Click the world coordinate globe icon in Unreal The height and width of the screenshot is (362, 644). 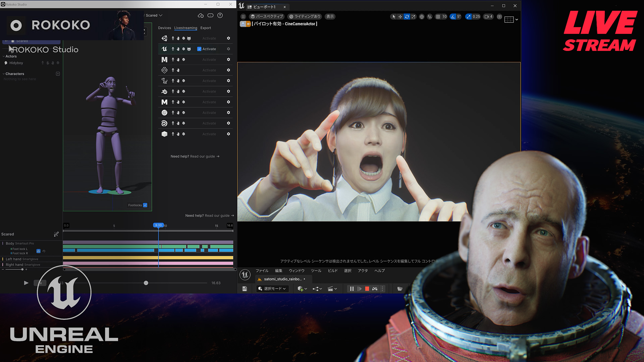click(422, 16)
